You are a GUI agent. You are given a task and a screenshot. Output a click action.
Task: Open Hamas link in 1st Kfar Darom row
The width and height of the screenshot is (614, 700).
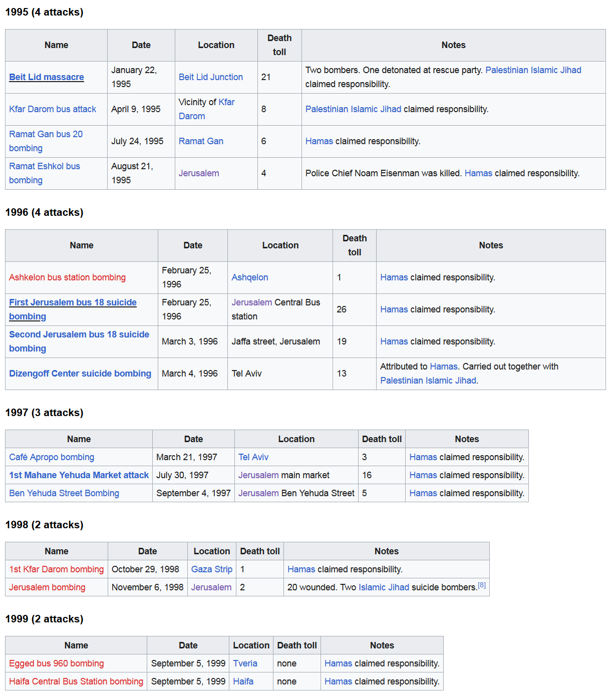click(x=301, y=569)
